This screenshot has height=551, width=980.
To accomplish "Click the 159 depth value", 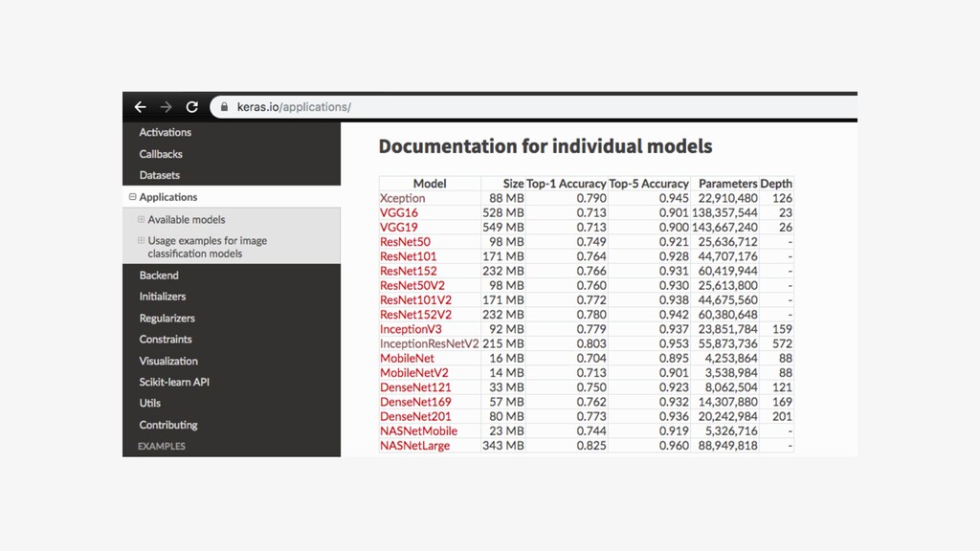I will click(782, 329).
